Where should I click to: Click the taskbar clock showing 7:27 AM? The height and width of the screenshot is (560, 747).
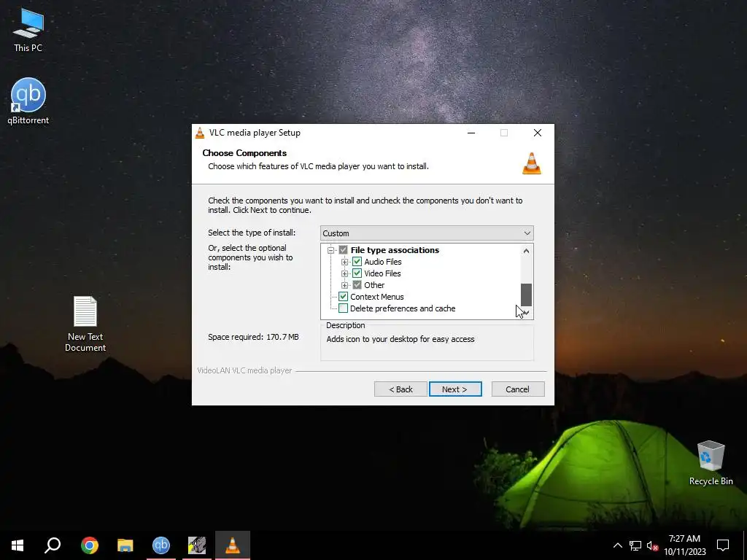pyautogui.click(x=684, y=545)
